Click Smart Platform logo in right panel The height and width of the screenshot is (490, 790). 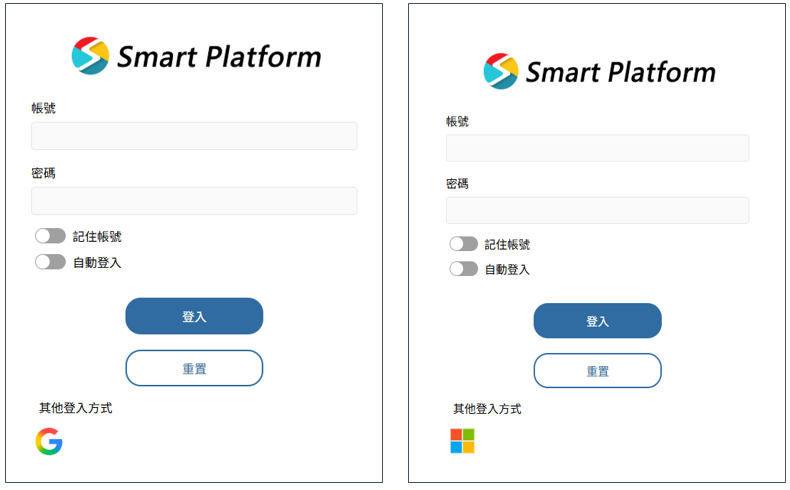point(599,71)
